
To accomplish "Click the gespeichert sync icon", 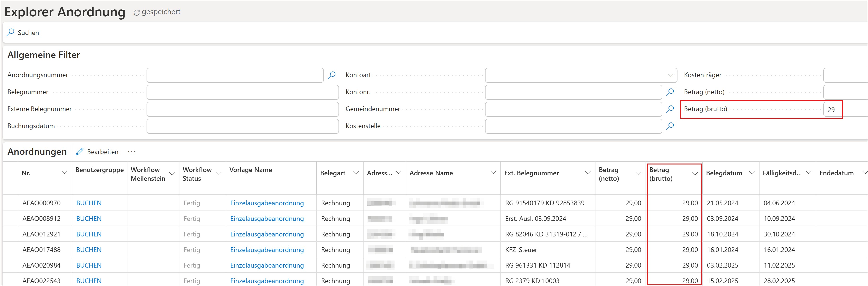I will coord(136,13).
